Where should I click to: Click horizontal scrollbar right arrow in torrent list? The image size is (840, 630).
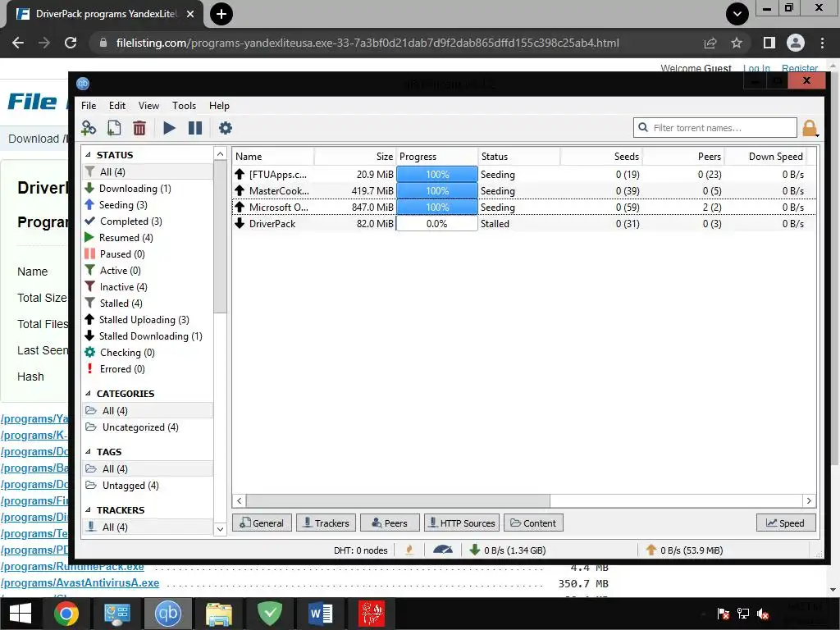pos(809,501)
